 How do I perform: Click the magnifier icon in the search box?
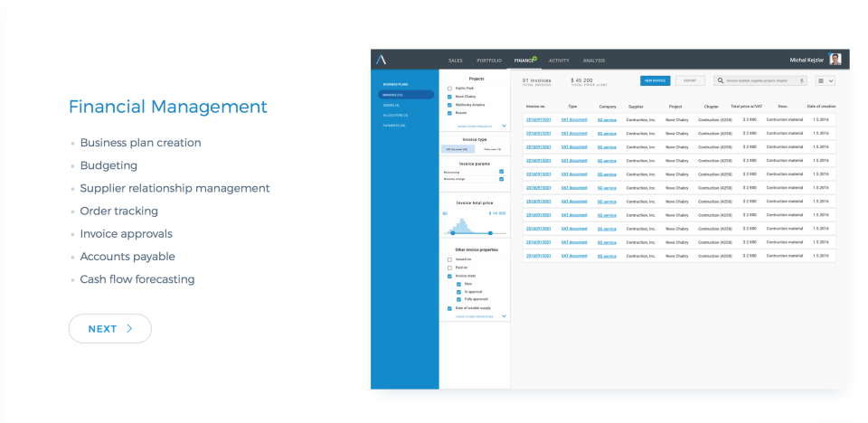point(721,80)
